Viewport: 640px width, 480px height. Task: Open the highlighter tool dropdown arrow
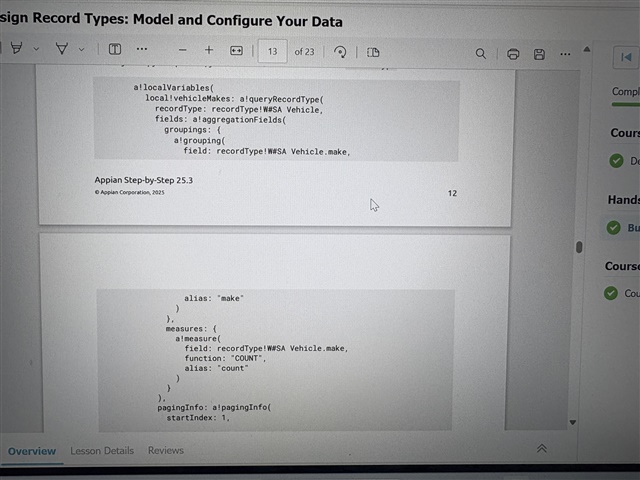pos(37,48)
